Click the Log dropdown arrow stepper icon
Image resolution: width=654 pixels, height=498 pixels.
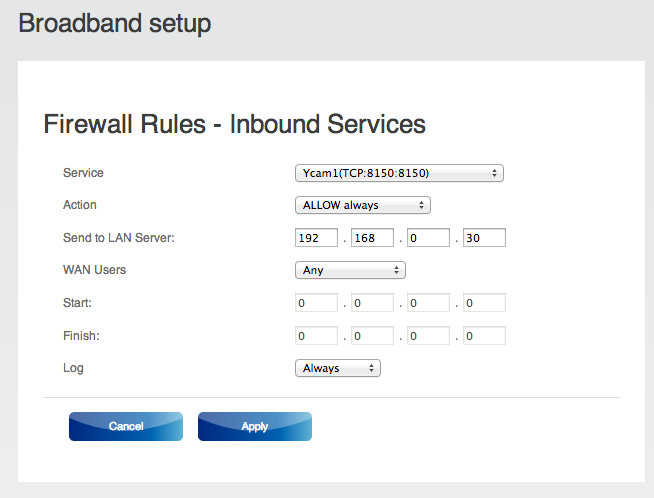[371, 368]
